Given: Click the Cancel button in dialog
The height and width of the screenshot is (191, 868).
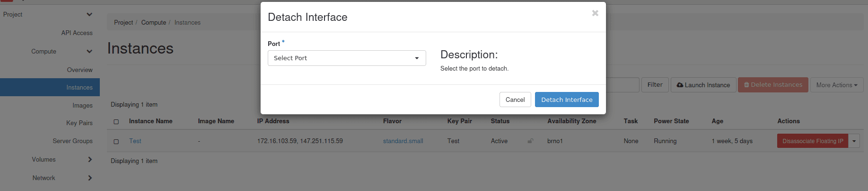Looking at the screenshot, I should 515,100.
